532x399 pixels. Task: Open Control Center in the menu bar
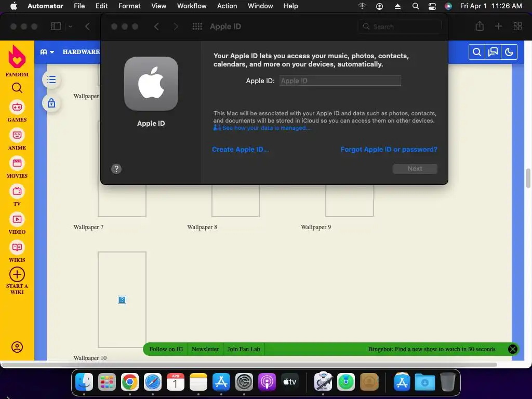[432, 6]
